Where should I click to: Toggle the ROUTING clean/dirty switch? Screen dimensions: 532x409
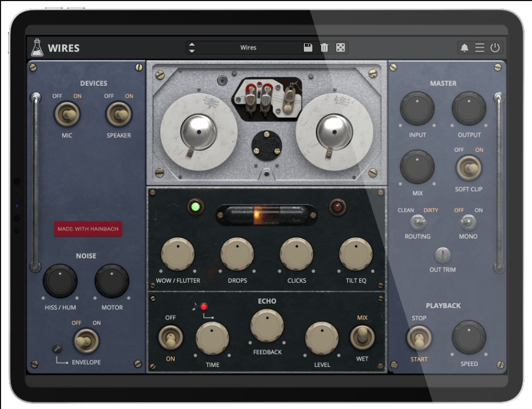[418, 222]
